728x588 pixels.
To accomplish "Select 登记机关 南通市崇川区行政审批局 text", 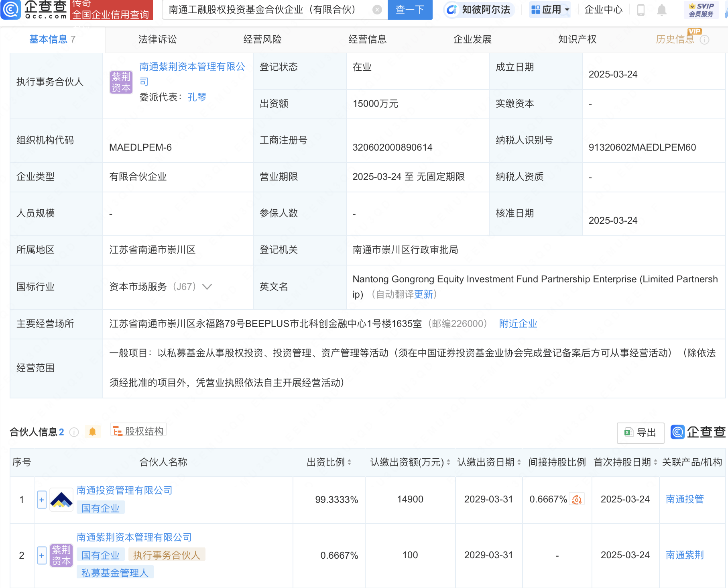I will pos(405,250).
